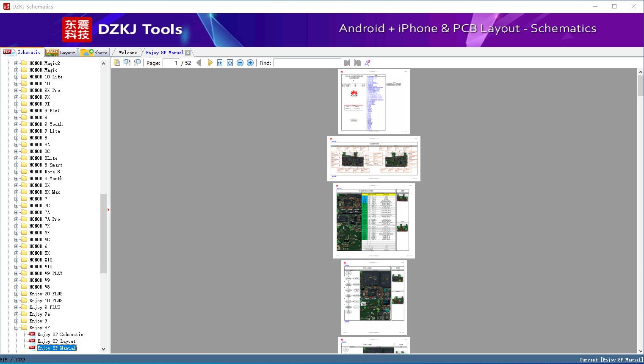This screenshot has height=364, width=644.
Task: Expand the HONOR V10 folder
Action: click(x=16, y=267)
